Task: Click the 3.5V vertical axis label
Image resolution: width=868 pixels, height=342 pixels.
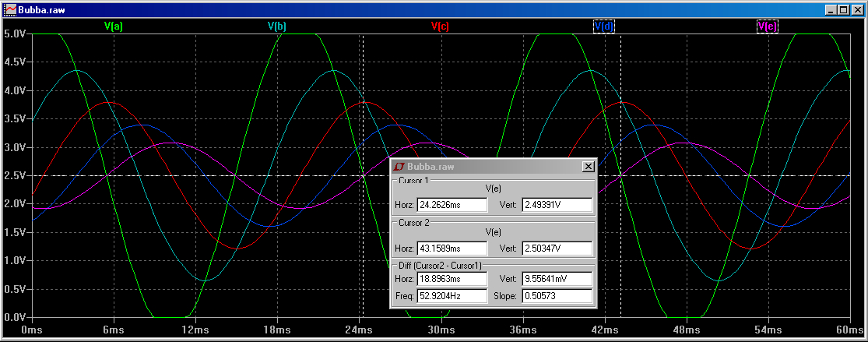Action: coord(16,118)
